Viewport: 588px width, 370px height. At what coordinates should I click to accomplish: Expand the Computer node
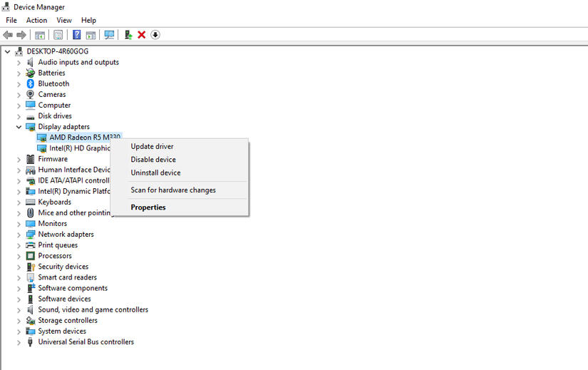(19, 106)
